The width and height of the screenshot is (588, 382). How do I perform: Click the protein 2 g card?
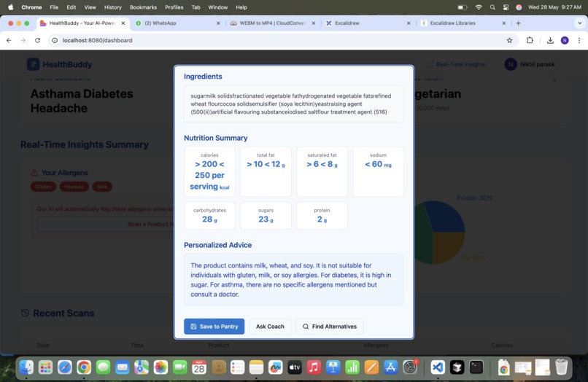(x=322, y=216)
